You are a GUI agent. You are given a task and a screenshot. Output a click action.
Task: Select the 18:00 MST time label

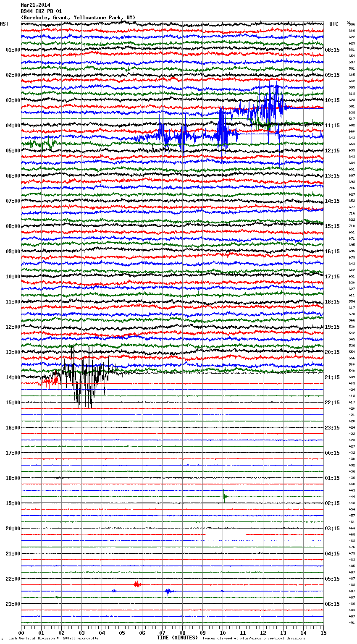pyautogui.click(x=13, y=478)
